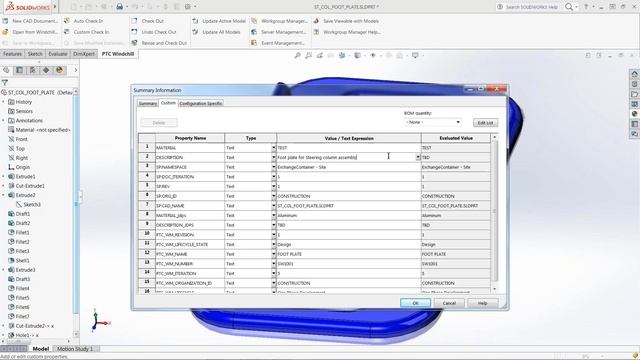Open Workgroup Manager
This screenshot has height=360, width=640.
(x=280, y=21)
